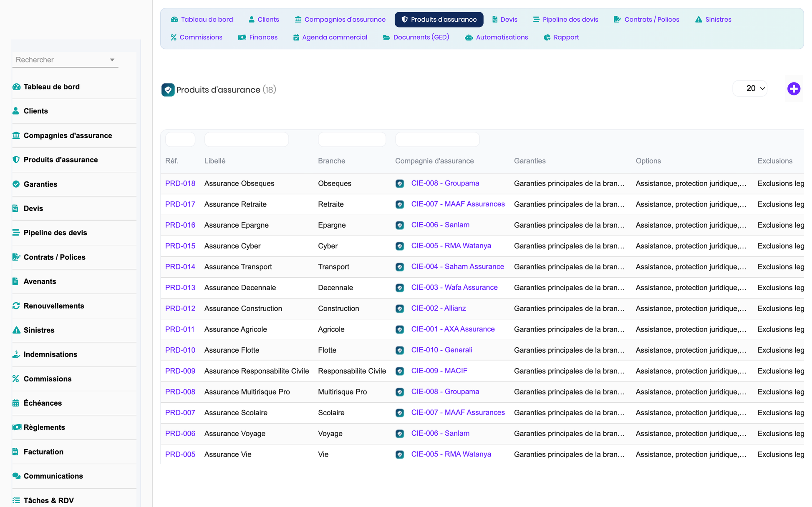
Task: Click the Avenants sidebar file icon
Action: (x=15, y=281)
